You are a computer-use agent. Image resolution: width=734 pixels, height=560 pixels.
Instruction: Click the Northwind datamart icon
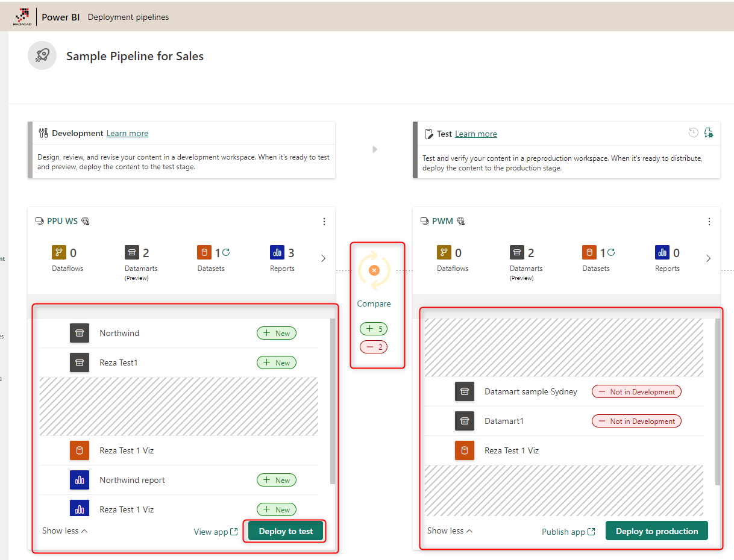pos(80,333)
